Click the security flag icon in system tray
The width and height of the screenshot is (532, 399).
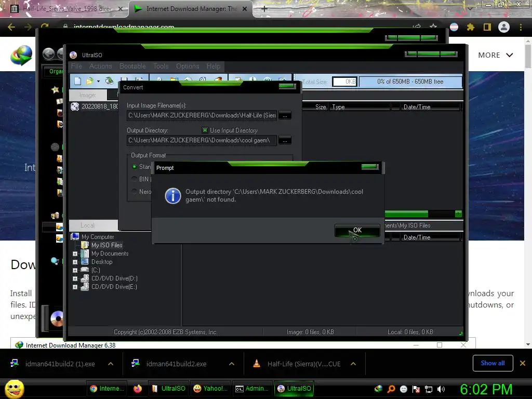pos(416,389)
